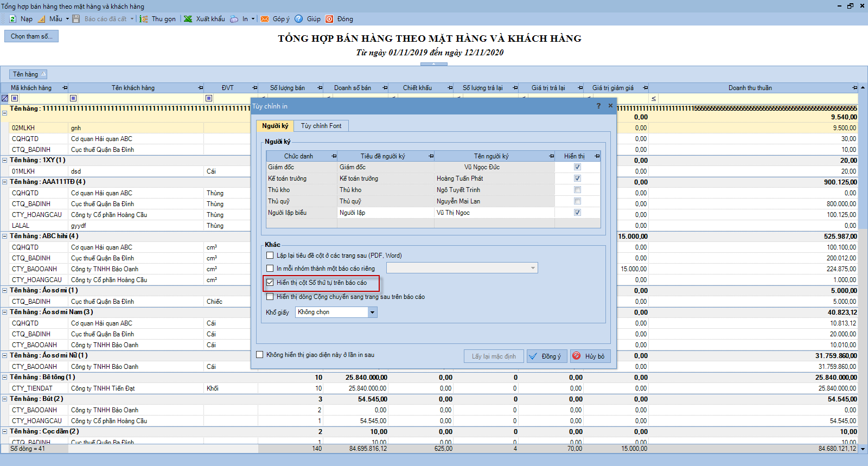This screenshot has height=466, width=868.
Task: Click the Nạp refresh icon
Action: click(x=12, y=19)
